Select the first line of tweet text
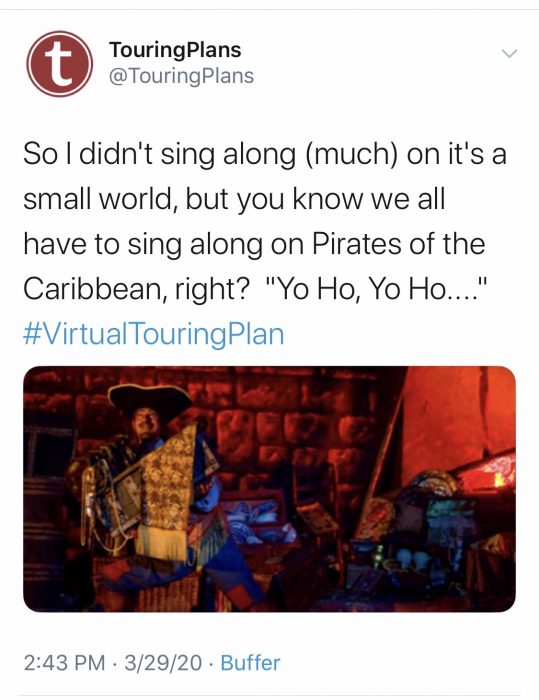This screenshot has height=700, width=539. (265, 154)
